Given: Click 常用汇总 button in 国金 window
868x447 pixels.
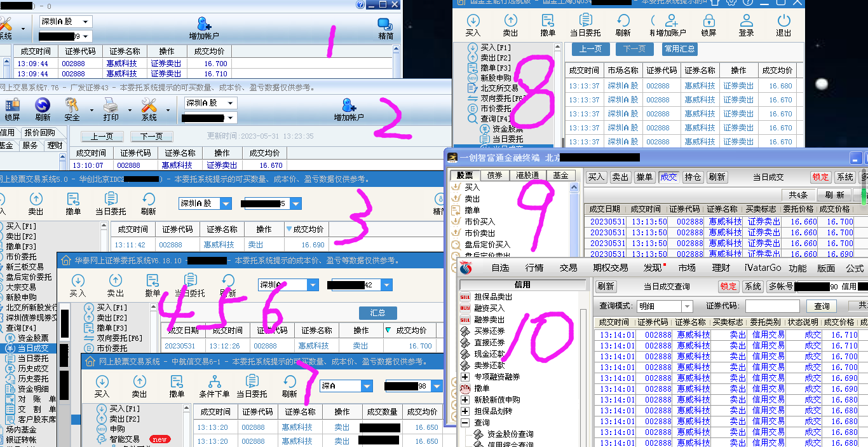Looking at the screenshot, I should [679, 48].
